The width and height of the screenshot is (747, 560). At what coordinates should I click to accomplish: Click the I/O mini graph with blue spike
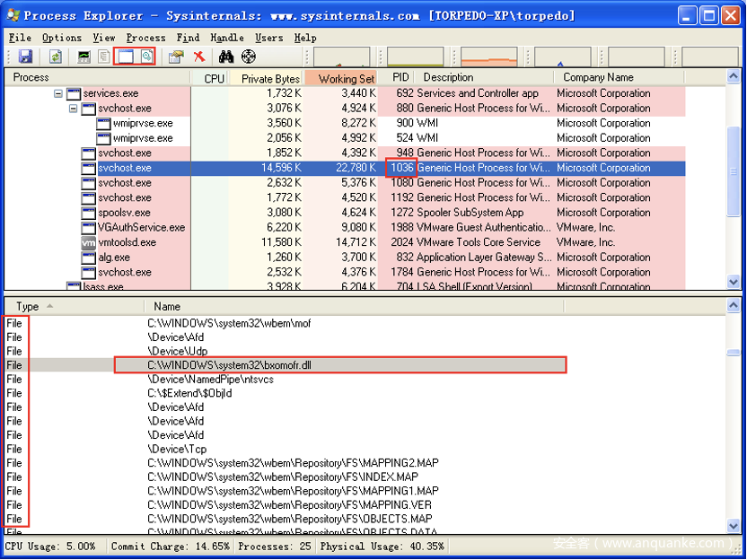coord(563,57)
